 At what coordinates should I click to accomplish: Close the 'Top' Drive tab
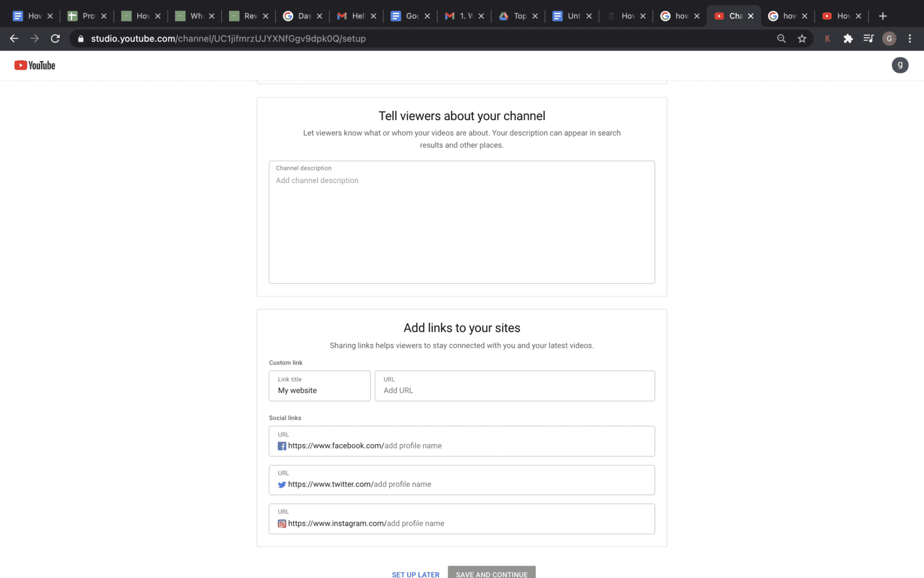[x=535, y=16]
